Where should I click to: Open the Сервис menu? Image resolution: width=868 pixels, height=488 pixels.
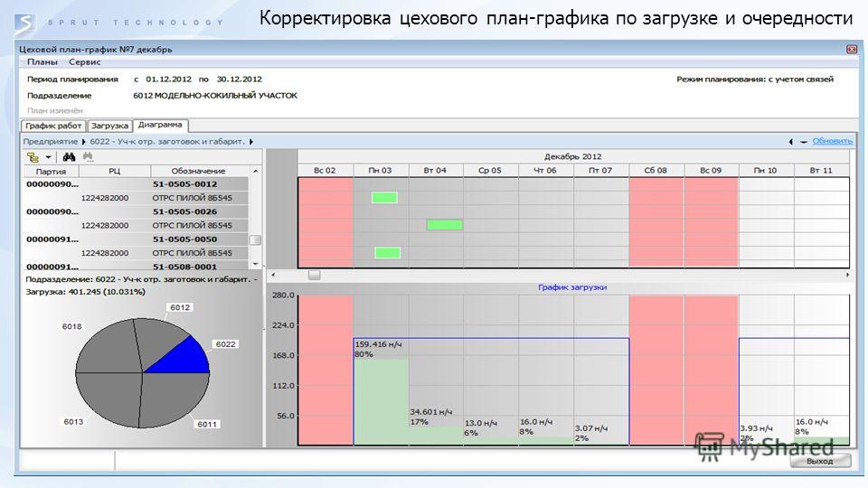click(85, 62)
